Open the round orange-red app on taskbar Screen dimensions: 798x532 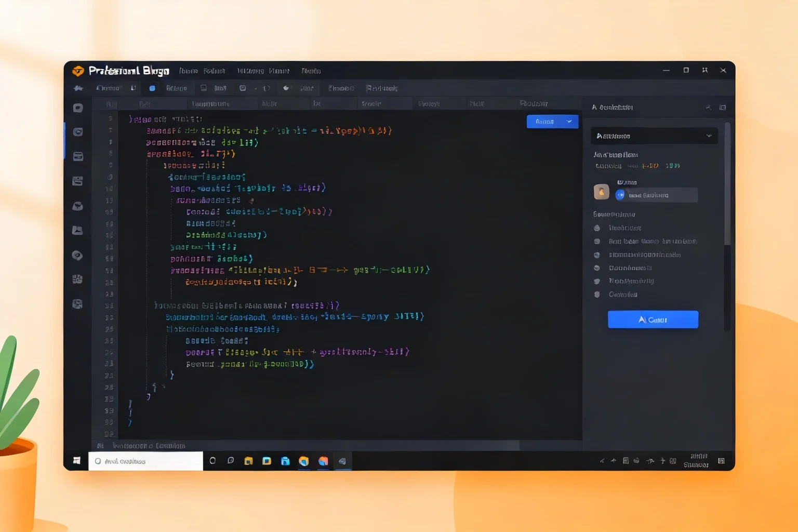(x=323, y=461)
